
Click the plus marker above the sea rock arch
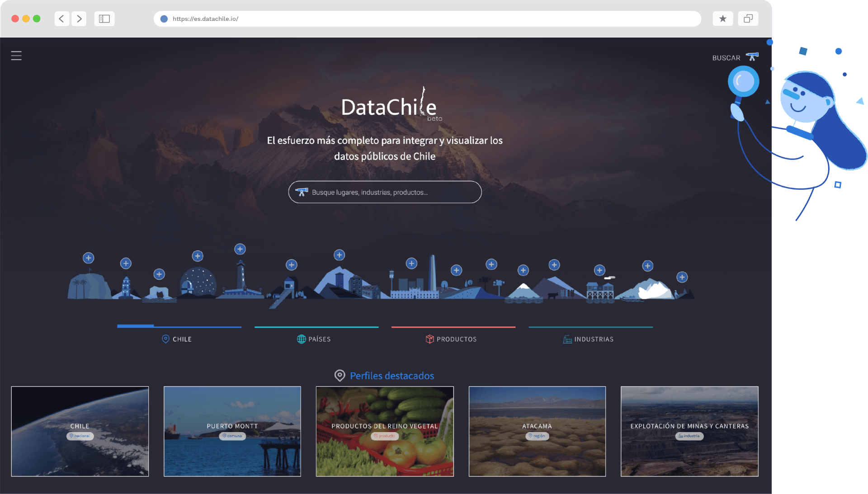click(159, 274)
